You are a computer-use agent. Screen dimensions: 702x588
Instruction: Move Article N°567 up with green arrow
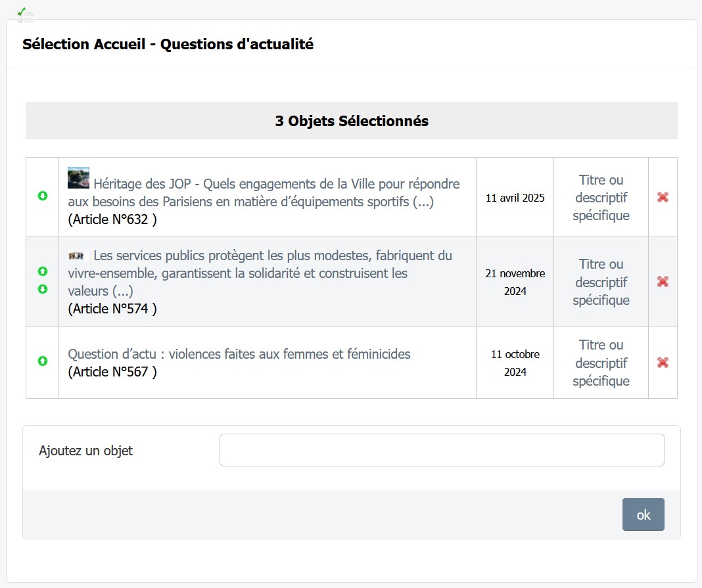[x=43, y=361]
